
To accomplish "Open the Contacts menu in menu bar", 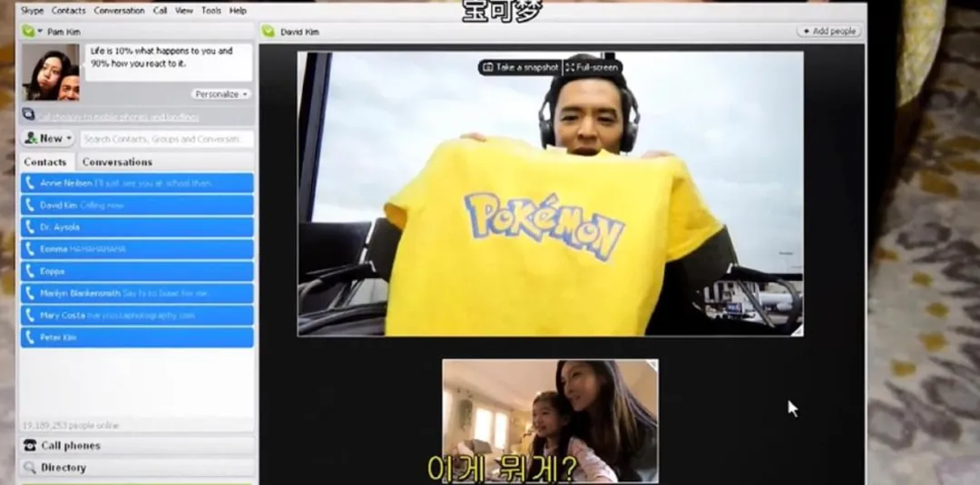I will point(68,11).
